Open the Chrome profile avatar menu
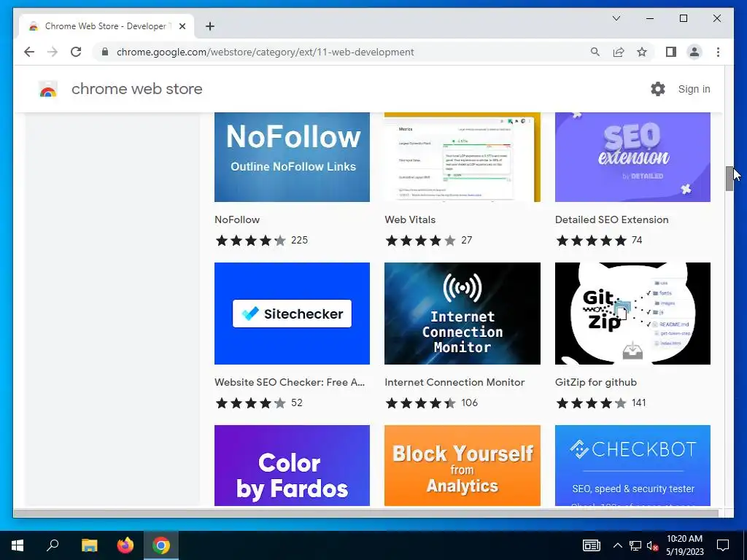Viewport: 747px width, 560px height. [694, 52]
